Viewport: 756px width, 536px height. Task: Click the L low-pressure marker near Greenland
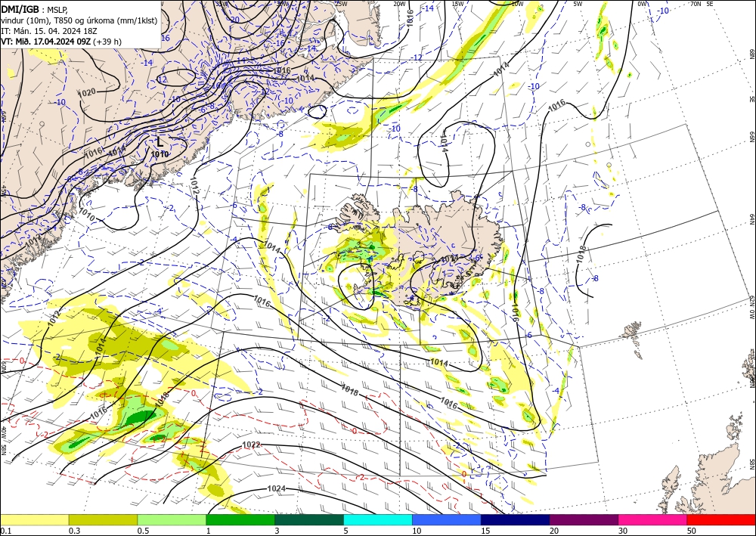(160, 142)
